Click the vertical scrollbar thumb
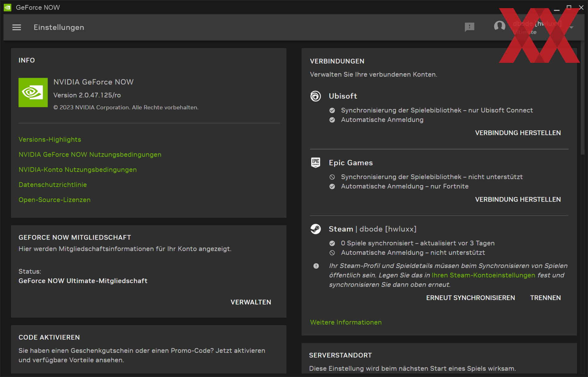588x377 pixels. tap(583, 97)
